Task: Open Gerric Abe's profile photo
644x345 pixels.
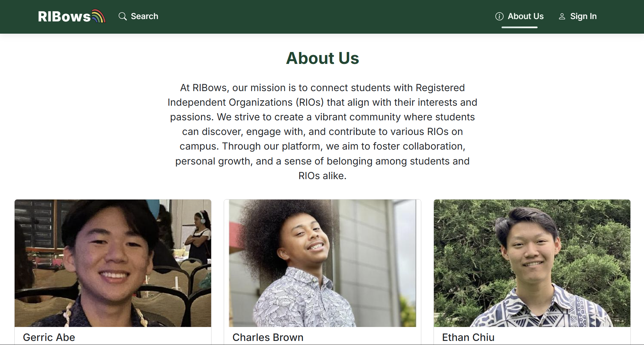Action: coord(113,263)
